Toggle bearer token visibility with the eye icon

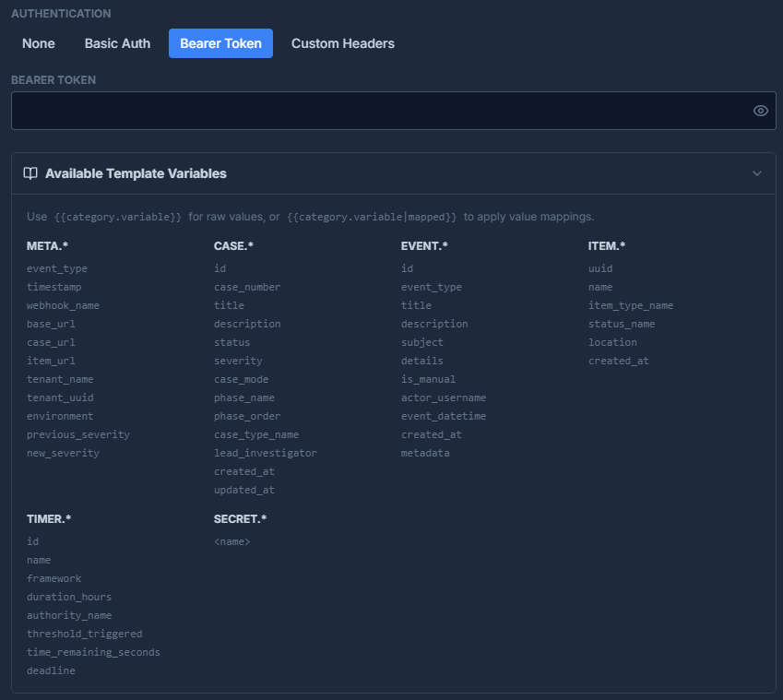click(x=760, y=110)
